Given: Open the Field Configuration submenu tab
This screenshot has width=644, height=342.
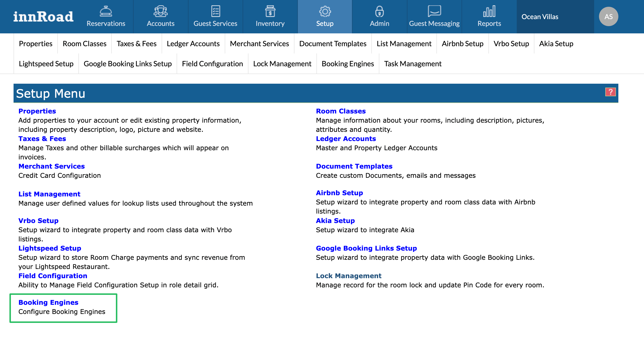Looking at the screenshot, I should pos(212,64).
